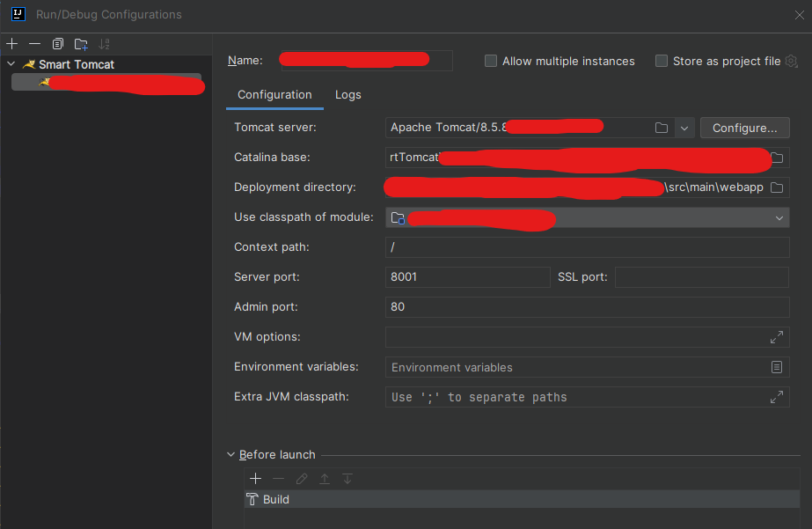Add a new run configuration
The height and width of the screenshot is (529, 812).
click(12, 44)
